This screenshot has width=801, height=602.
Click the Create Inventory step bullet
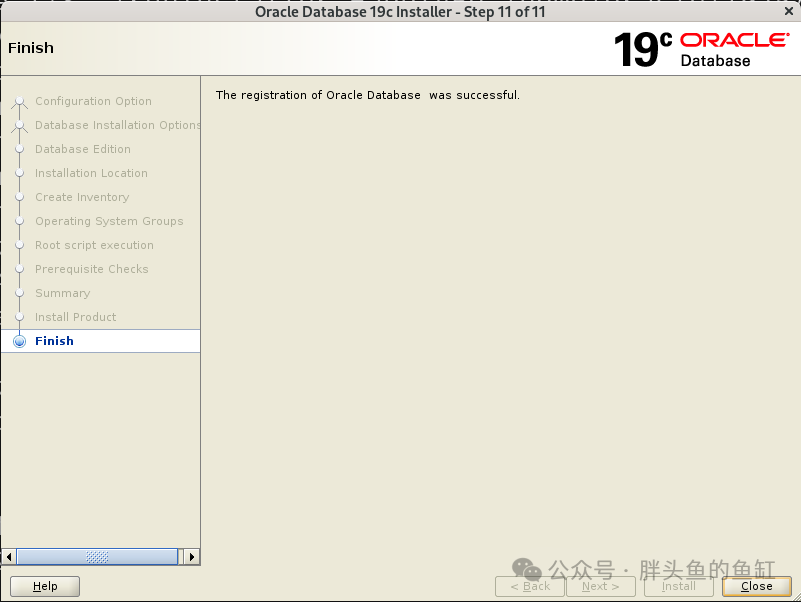19,197
